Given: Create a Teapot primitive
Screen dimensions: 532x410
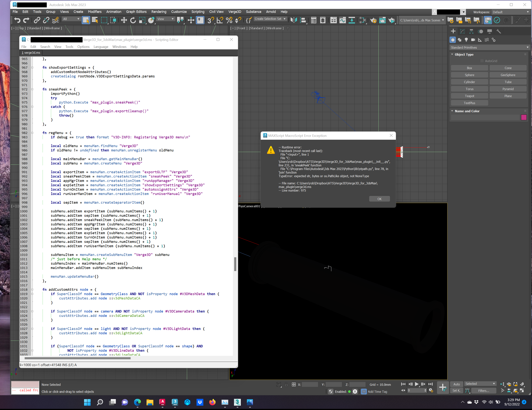Looking at the screenshot, I should pyautogui.click(x=469, y=96).
